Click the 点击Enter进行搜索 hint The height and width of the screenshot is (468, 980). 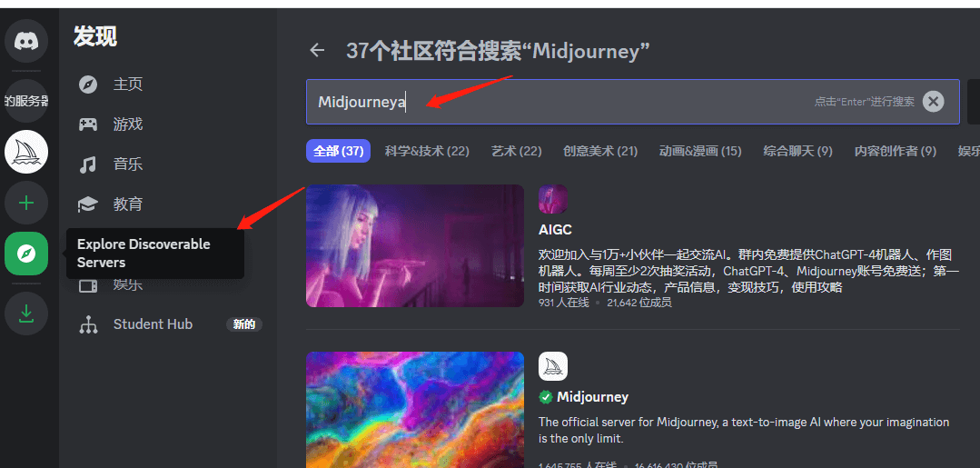[865, 102]
